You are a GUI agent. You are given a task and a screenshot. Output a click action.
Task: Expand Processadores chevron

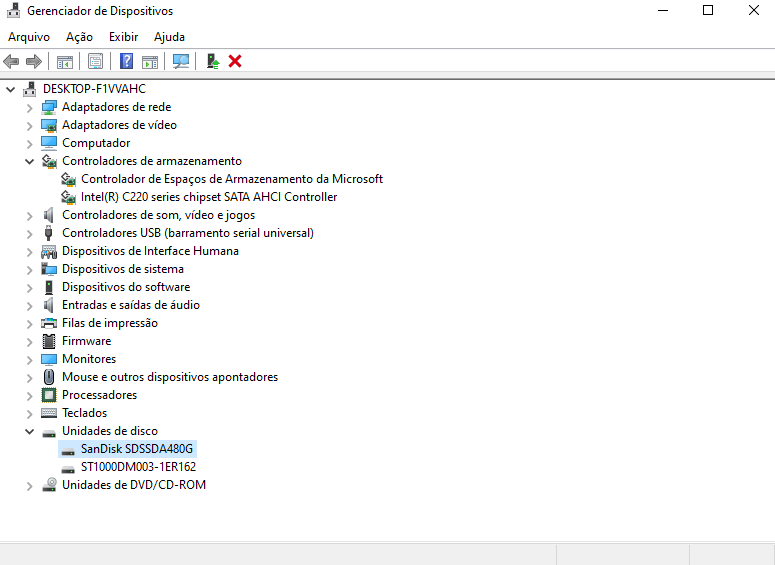(30, 395)
